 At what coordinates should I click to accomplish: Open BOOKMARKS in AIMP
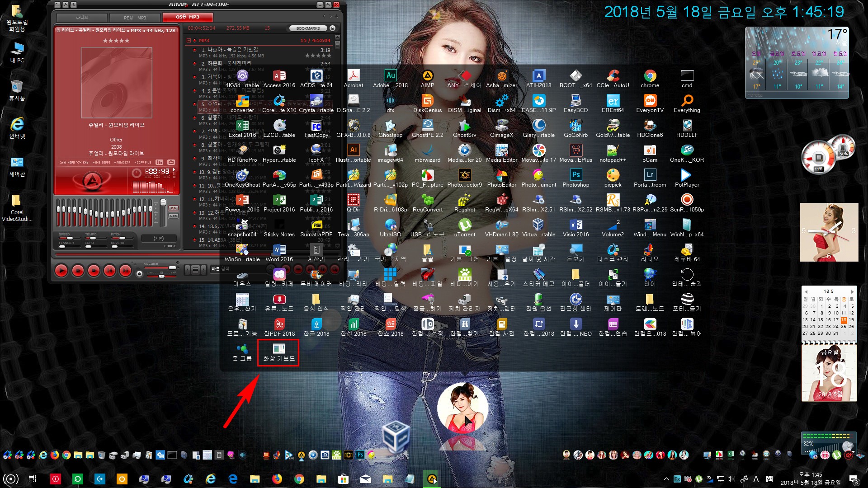coord(308,28)
